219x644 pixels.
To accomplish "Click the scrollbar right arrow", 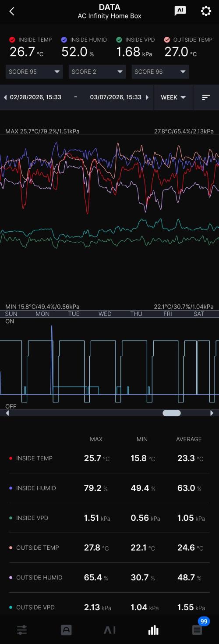I will (212, 413).
